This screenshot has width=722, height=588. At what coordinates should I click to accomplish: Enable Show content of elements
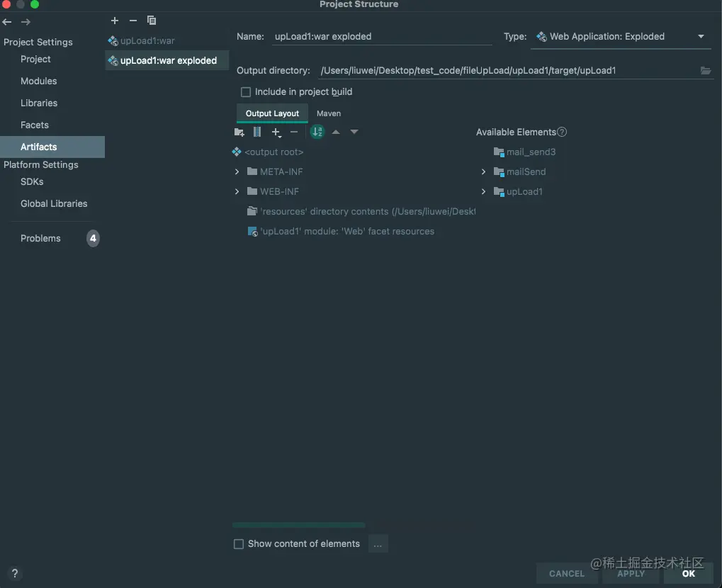(239, 544)
